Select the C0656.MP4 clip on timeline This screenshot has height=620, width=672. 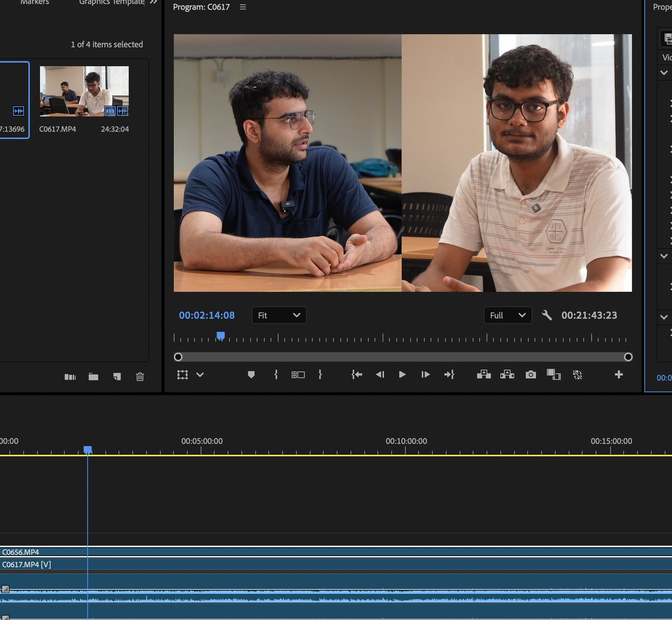click(336, 552)
